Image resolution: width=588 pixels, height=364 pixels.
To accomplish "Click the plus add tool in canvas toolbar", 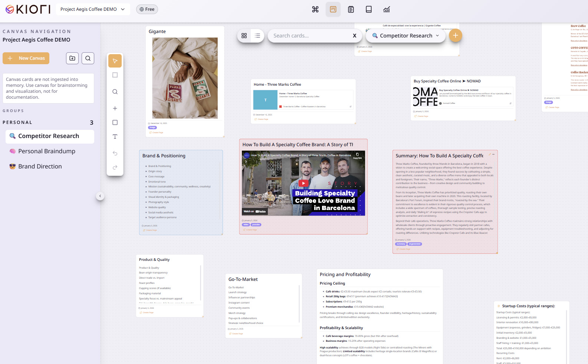I will pyautogui.click(x=115, y=108).
